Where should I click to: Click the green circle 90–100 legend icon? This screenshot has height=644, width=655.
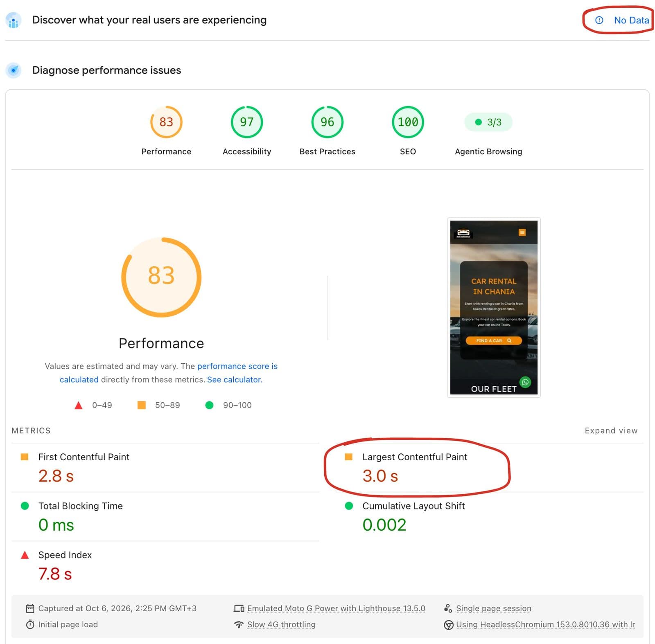(x=209, y=405)
